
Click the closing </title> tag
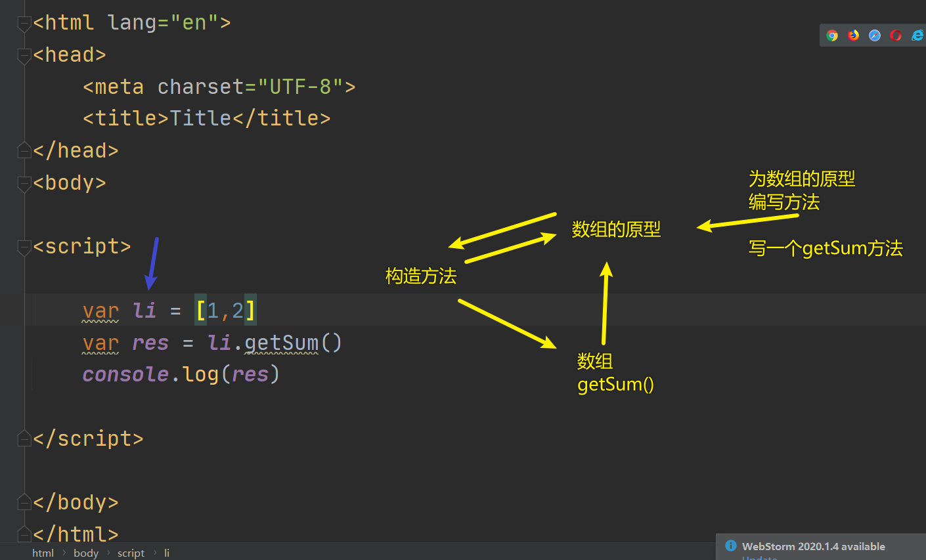(x=281, y=118)
